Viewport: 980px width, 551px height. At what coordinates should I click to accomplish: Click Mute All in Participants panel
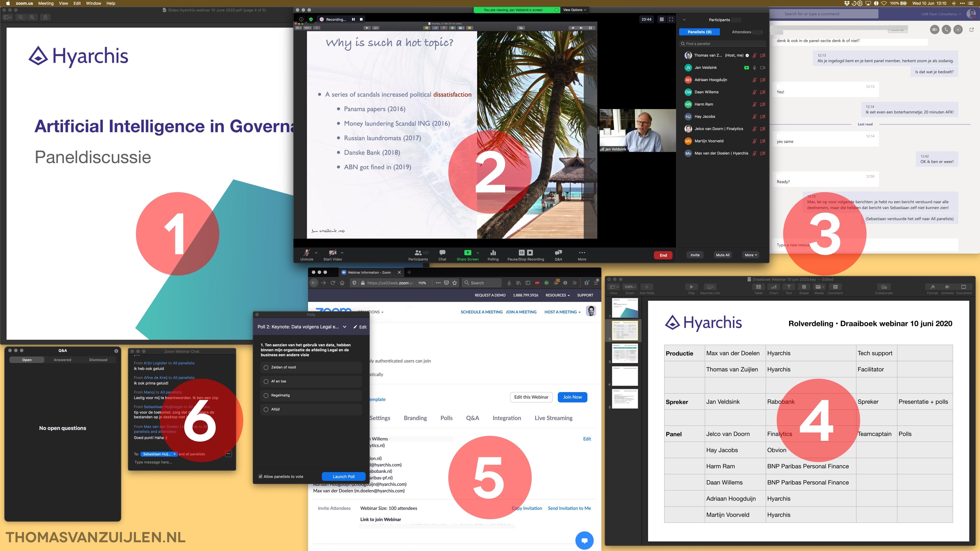point(722,255)
